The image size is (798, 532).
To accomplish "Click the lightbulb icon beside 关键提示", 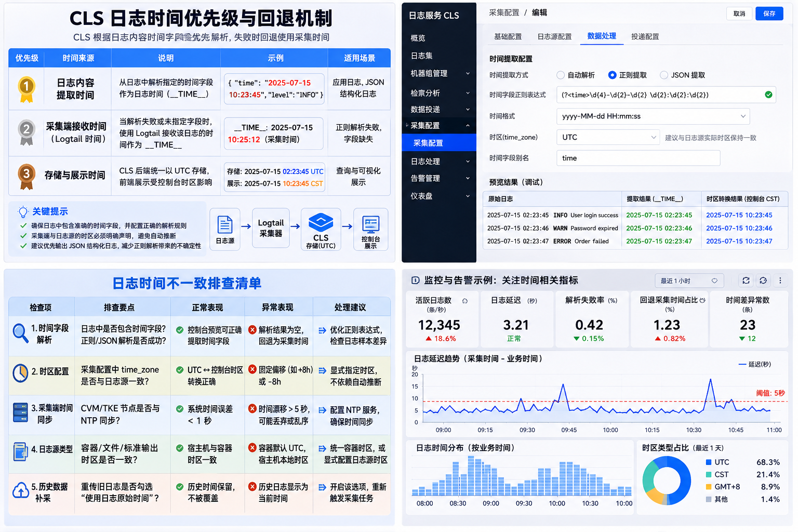I will [23, 211].
